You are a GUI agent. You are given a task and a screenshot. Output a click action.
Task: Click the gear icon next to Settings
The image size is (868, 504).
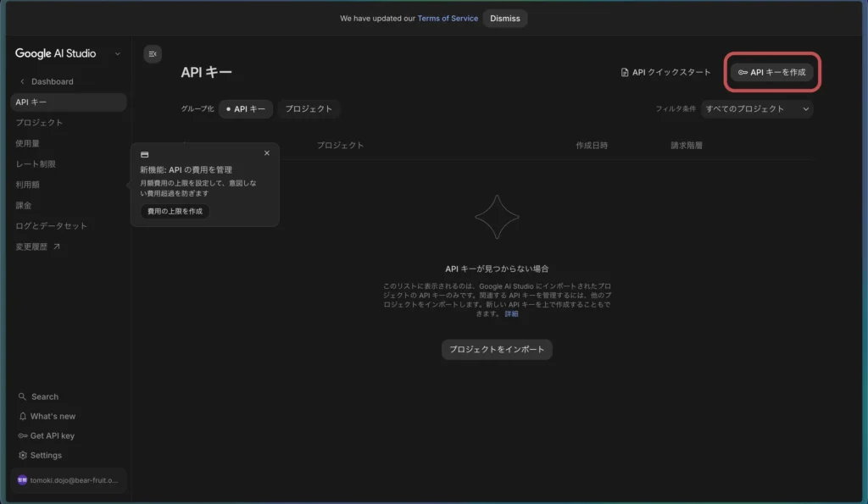pos(23,456)
